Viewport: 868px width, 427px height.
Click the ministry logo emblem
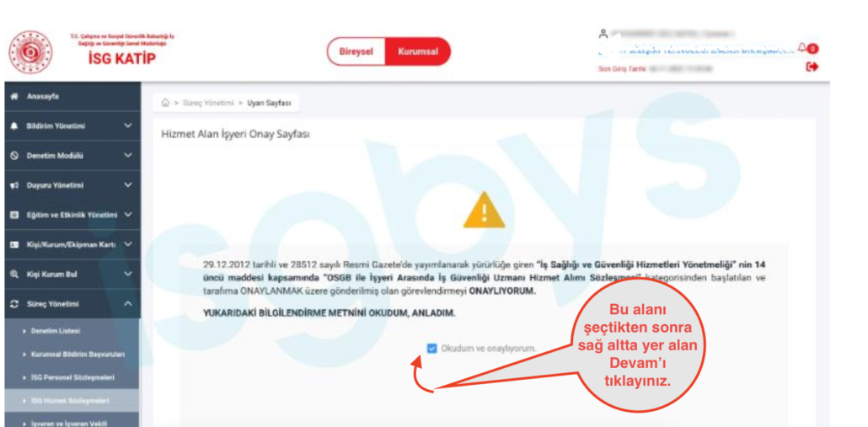[x=30, y=52]
